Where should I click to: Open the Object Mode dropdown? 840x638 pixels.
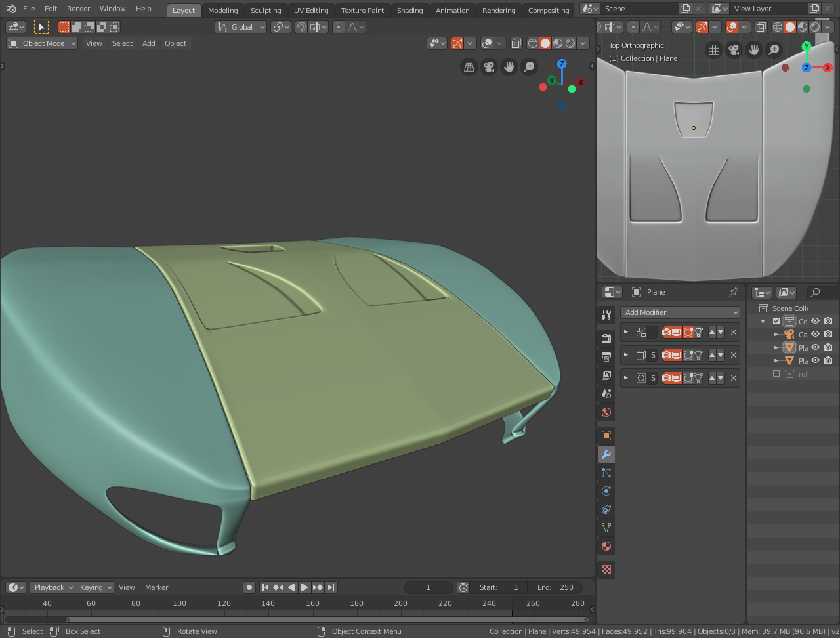tap(43, 43)
